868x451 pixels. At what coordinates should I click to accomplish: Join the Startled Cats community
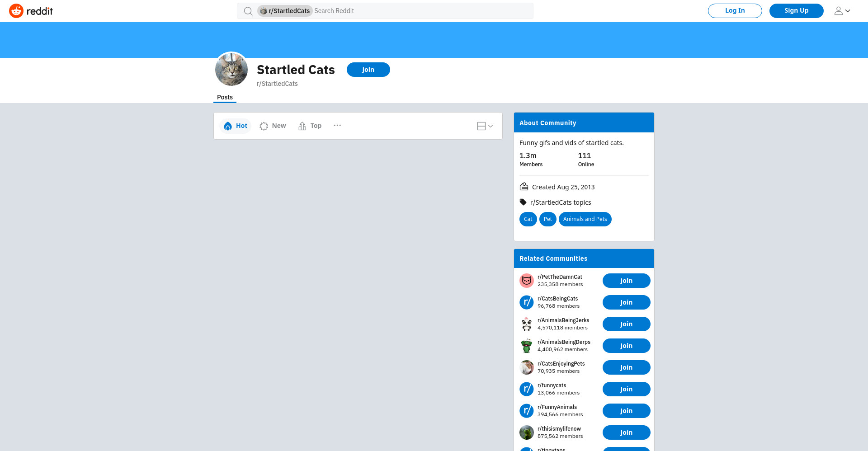click(x=368, y=70)
